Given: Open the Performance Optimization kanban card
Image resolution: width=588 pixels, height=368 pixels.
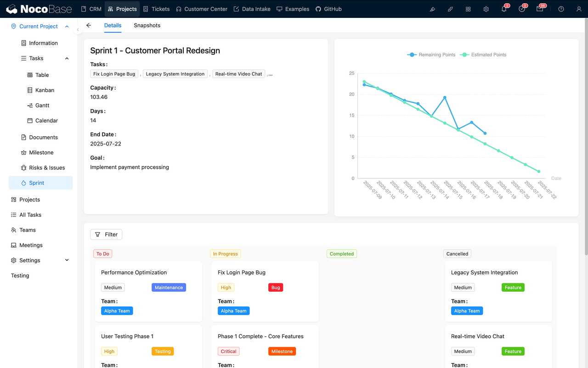Looking at the screenshot, I should 148,292.
